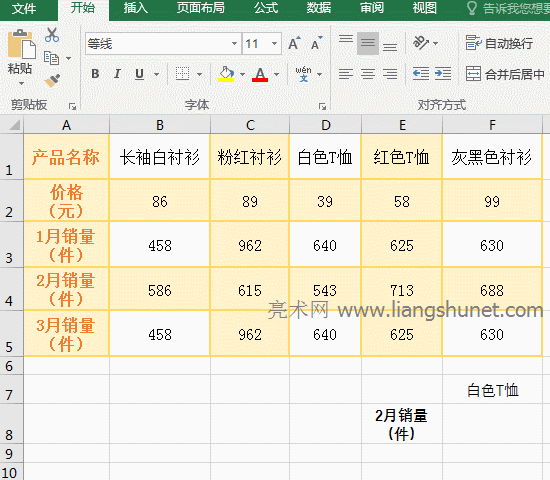Expand borders dropdown arrow
The height and width of the screenshot is (480, 550).
point(199,74)
